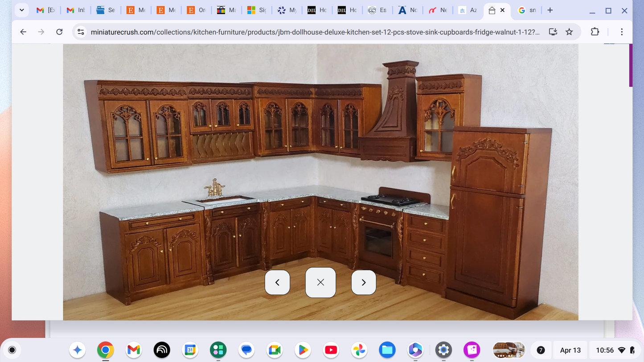Open notification counter showing 7
This screenshot has height=362, width=644.
(x=541, y=350)
